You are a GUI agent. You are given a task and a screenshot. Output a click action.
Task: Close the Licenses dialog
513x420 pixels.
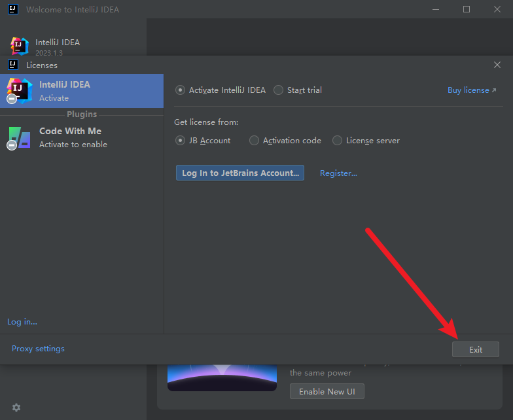point(497,65)
